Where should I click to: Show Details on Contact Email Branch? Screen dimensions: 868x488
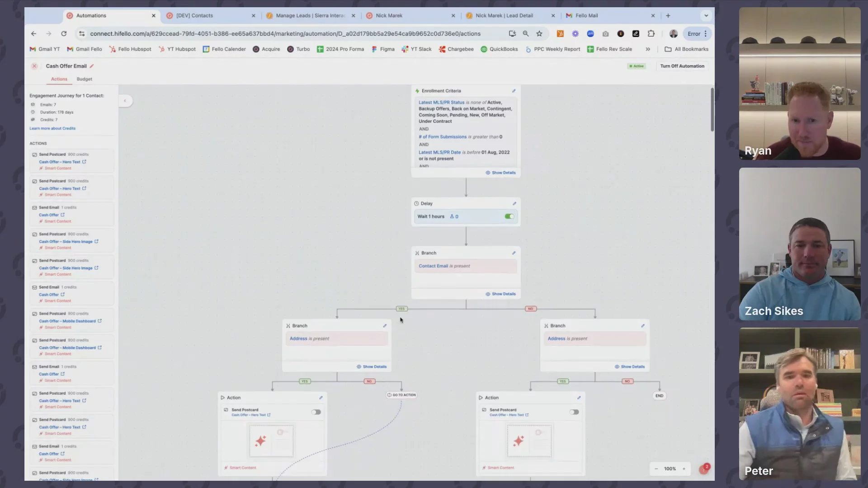500,294
